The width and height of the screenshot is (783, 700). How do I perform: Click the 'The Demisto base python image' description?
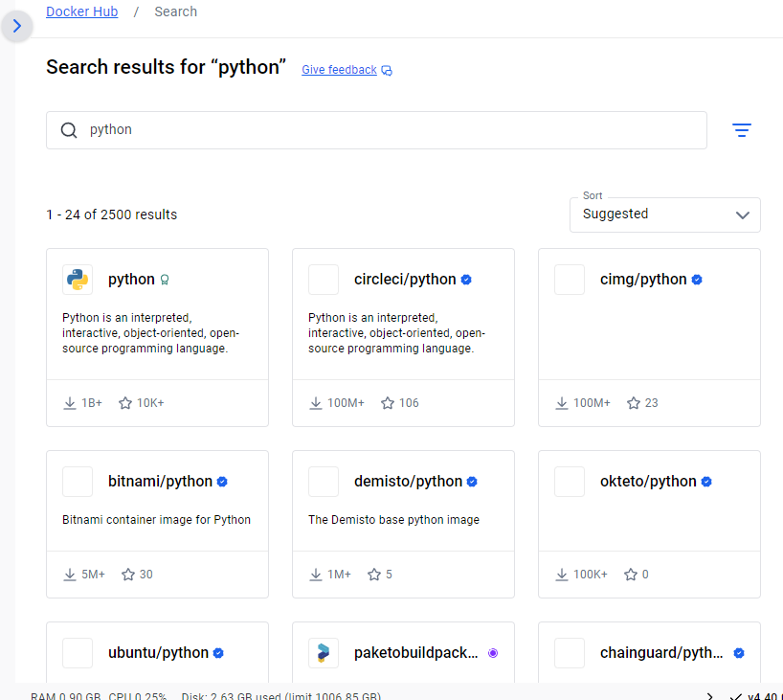point(393,520)
